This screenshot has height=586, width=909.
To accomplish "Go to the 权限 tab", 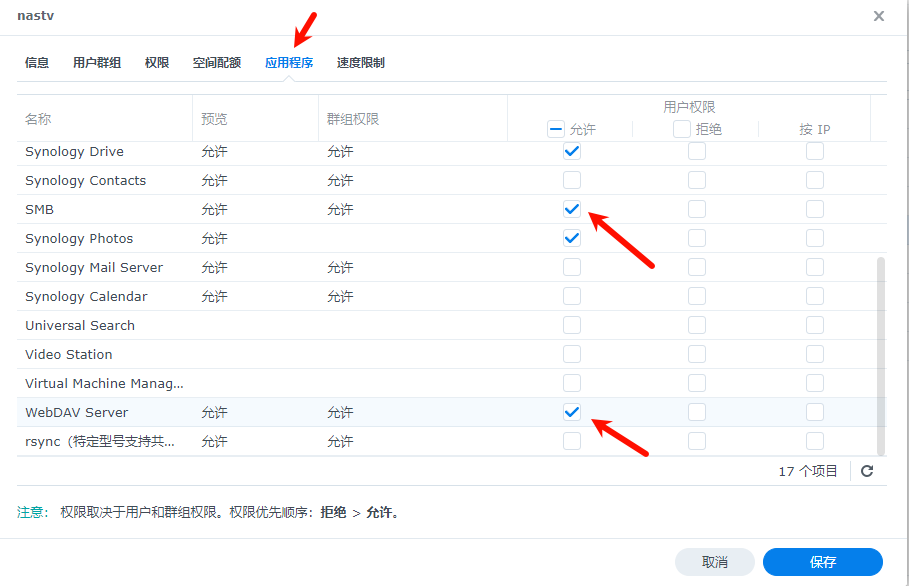I will click(157, 63).
